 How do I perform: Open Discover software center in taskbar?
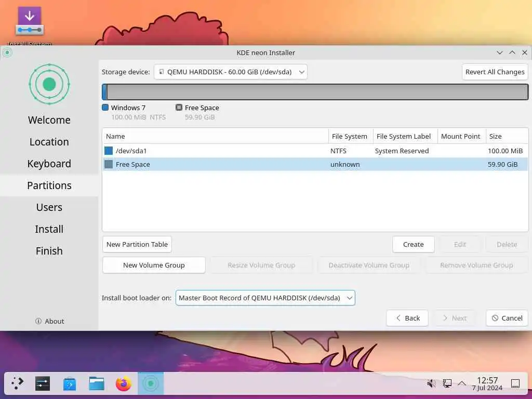click(70, 383)
